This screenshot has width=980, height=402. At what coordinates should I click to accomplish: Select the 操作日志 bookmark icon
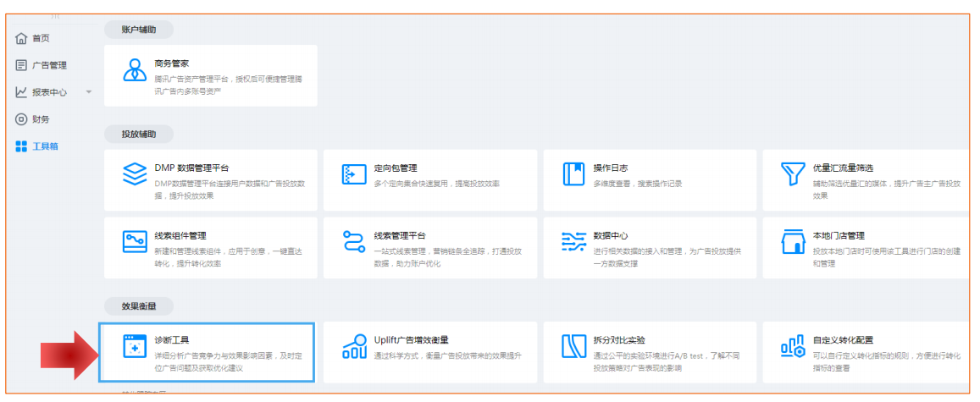pos(573,174)
